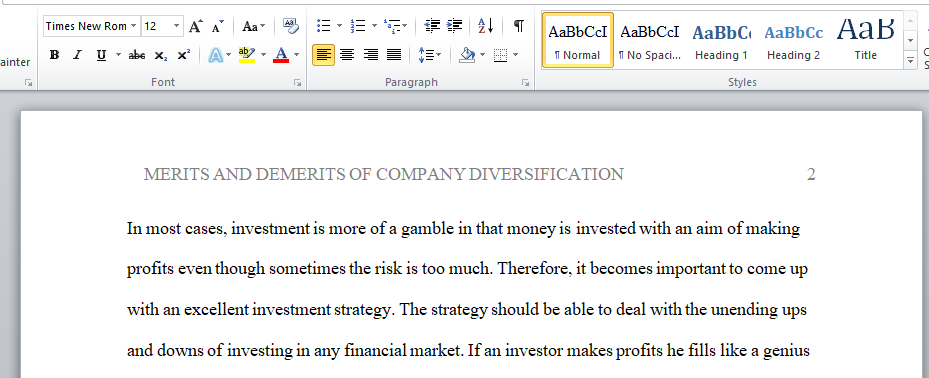Open the Change Case dropdown
This screenshot has width=929, height=378.
(254, 26)
